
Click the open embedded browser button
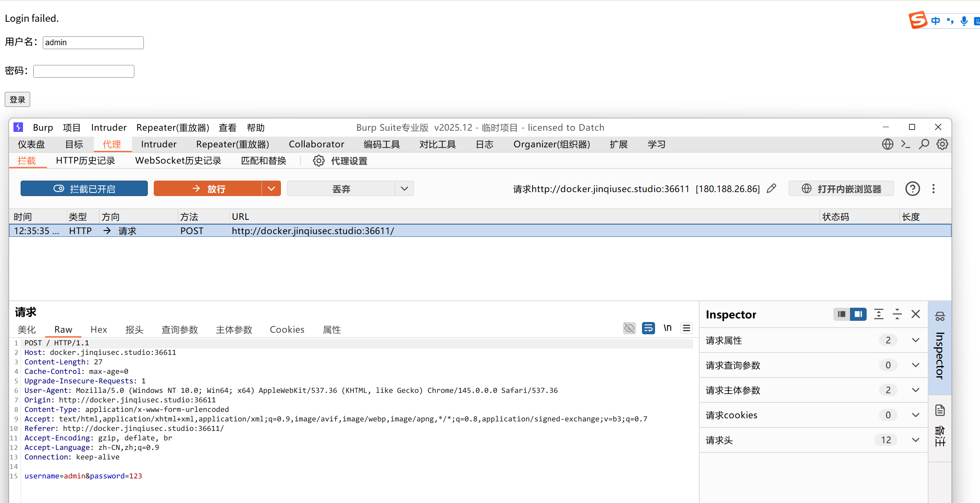click(x=841, y=189)
